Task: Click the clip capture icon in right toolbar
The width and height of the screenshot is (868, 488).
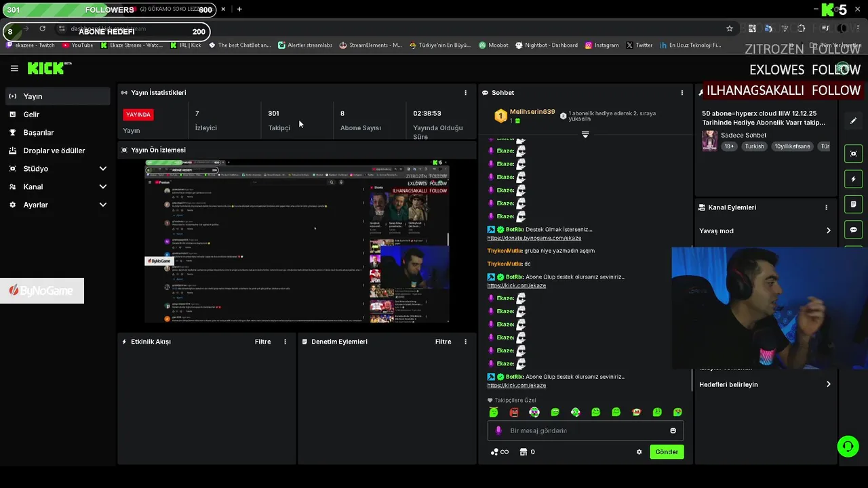Action: [x=854, y=154]
